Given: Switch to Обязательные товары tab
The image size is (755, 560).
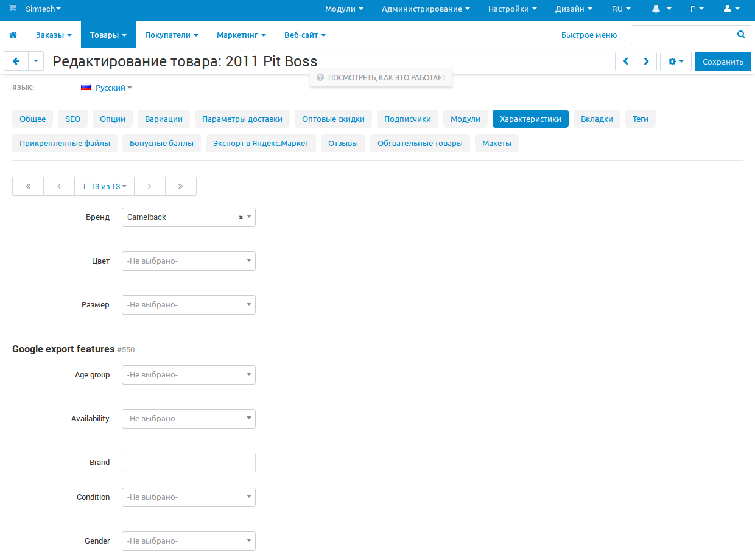Looking at the screenshot, I should [420, 144].
